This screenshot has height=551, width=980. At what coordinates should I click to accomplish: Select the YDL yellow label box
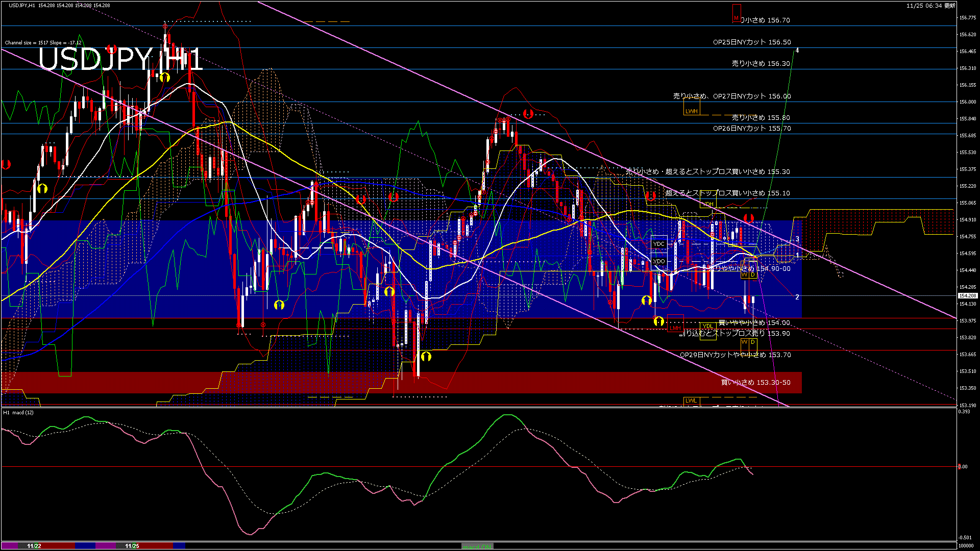707,326
